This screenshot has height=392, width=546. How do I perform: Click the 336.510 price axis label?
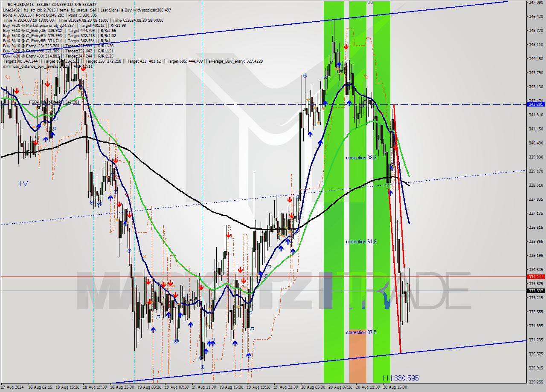[x=535, y=227]
